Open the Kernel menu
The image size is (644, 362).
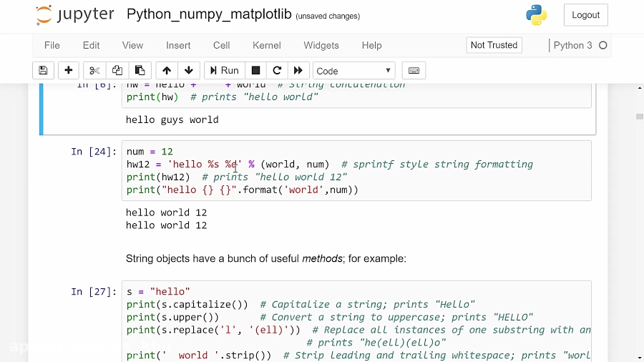tap(266, 45)
